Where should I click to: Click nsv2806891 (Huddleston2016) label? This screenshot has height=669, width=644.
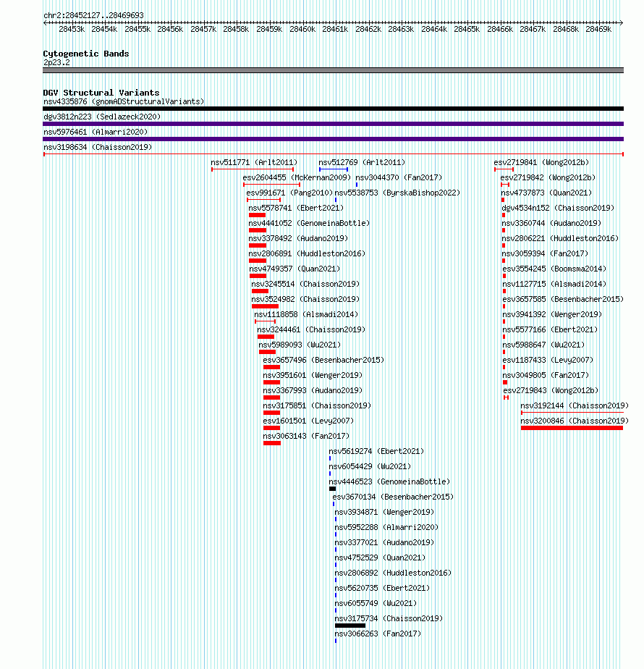307,254
